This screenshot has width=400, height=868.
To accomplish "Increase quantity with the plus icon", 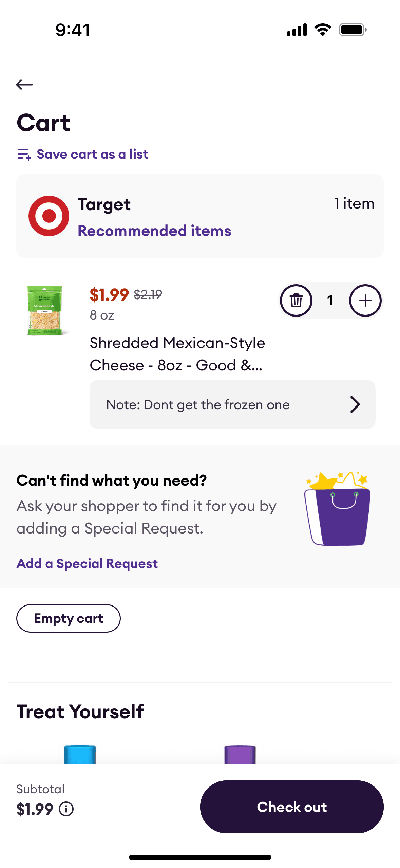I will (365, 301).
